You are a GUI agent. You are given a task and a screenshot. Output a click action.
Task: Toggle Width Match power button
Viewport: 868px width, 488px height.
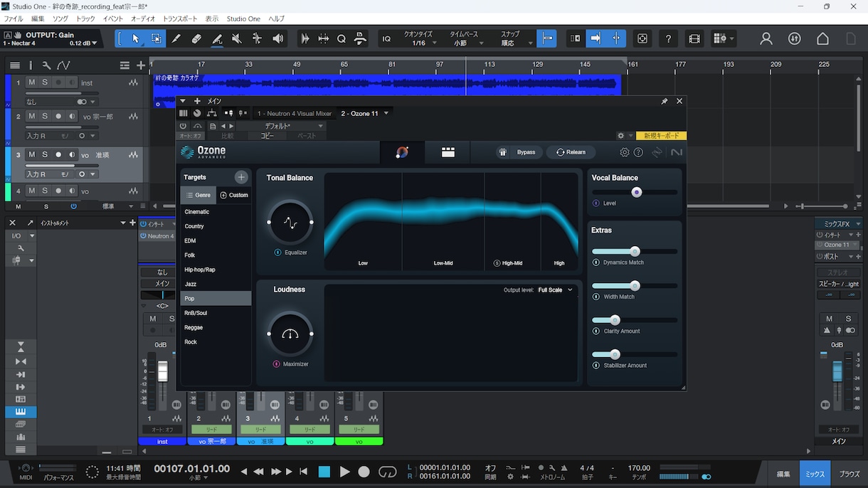[x=596, y=297]
